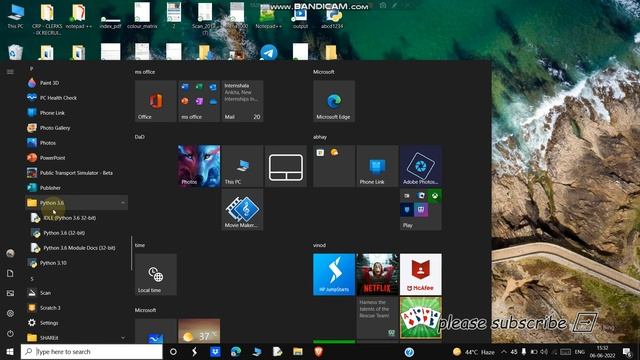
Task: Open Pictures from the Start sidebar
Action: tap(10, 293)
